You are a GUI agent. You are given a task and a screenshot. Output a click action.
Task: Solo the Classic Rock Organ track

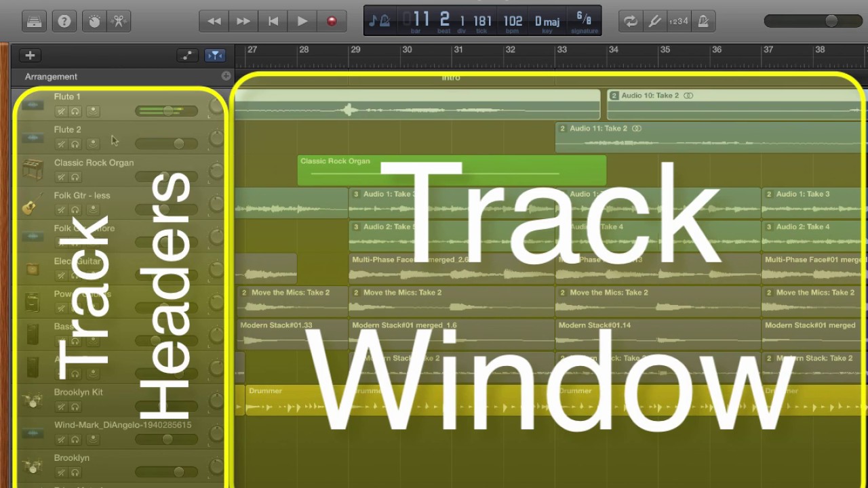pos(75,177)
